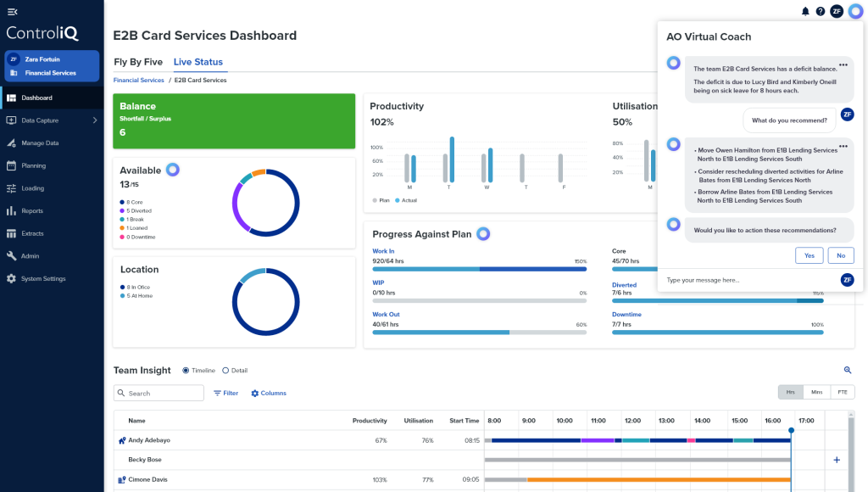Select the Detail radio button
Viewport: 868px width, 492px height.
pos(225,371)
